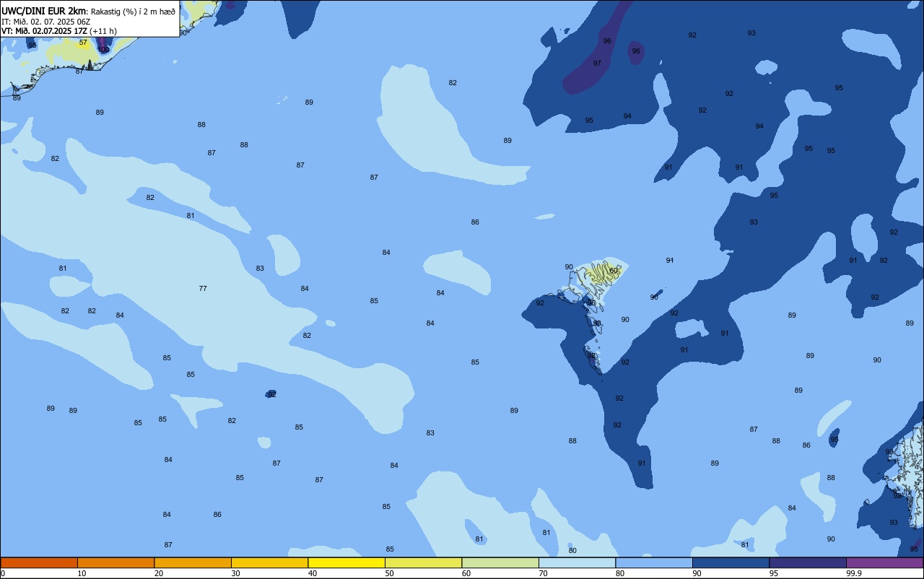Pick the purple legend segment above 99.9

point(884,562)
